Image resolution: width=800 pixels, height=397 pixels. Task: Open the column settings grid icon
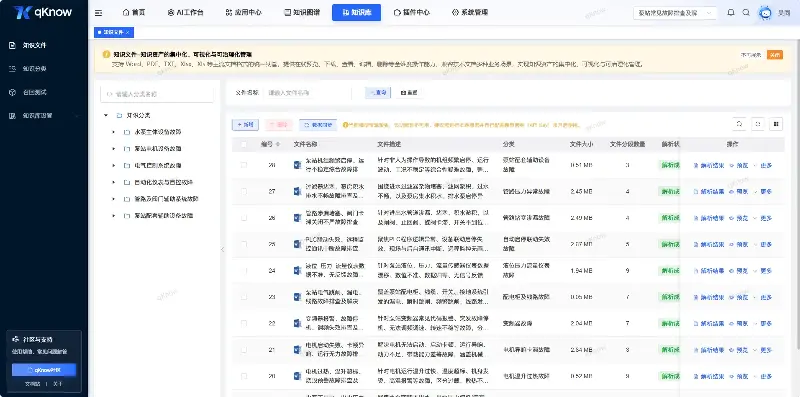776,124
